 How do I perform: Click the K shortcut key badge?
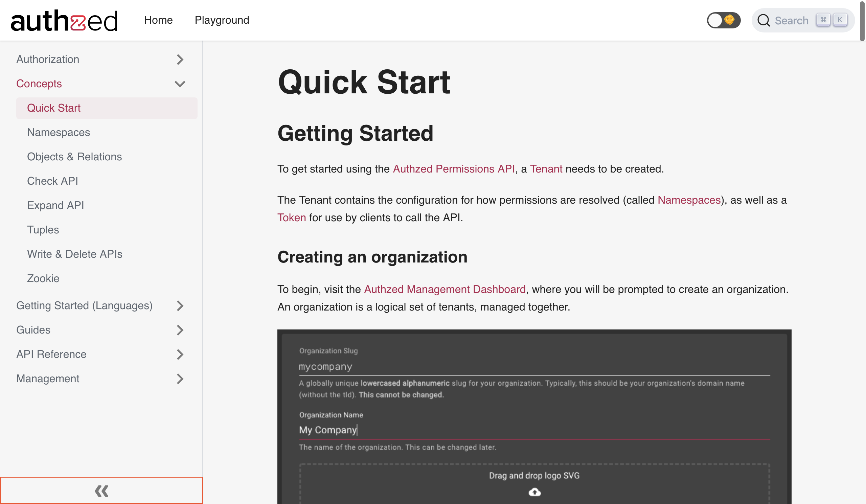point(840,20)
